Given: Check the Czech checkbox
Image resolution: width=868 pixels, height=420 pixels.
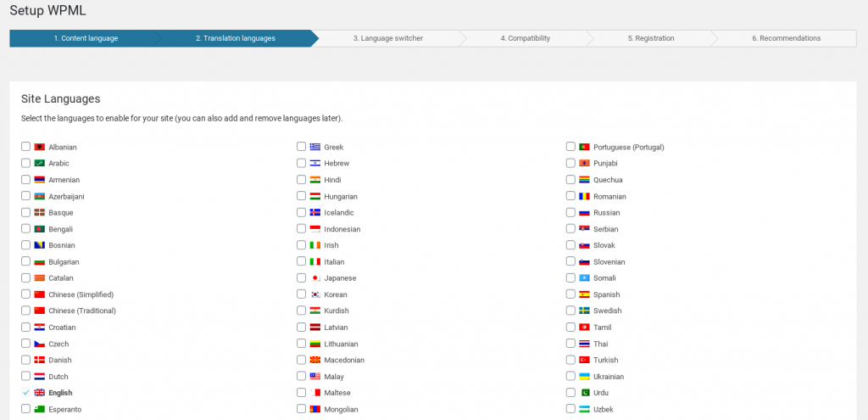Looking at the screenshot, I should pyautogui.click(x=26, y=344).
